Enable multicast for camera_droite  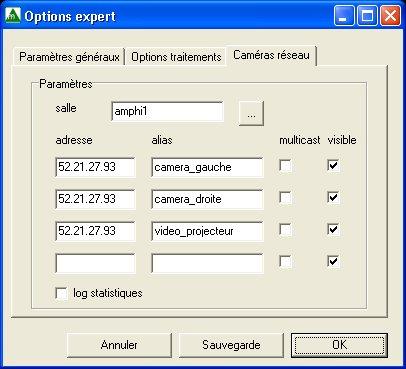(285, 198)
